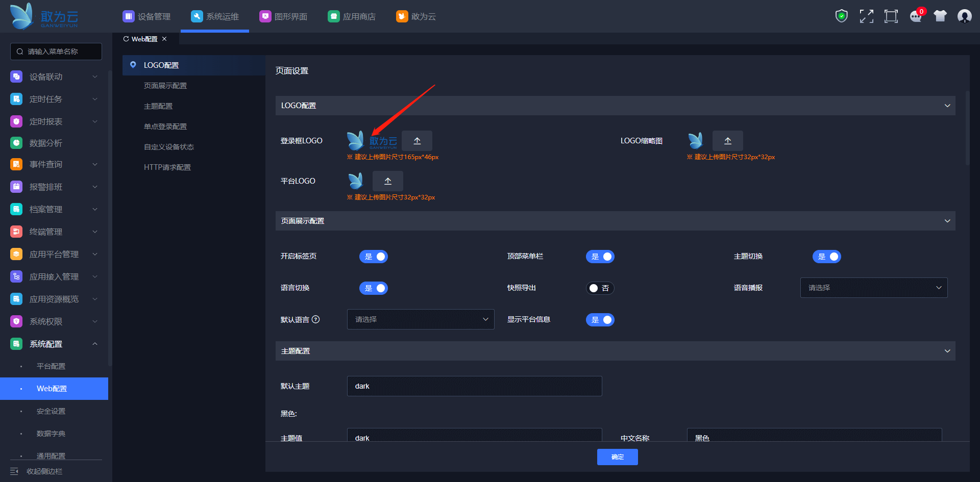980x482 pixels.
Task: Click the 系统权限 sidebar icon
Action: [16, 321]
